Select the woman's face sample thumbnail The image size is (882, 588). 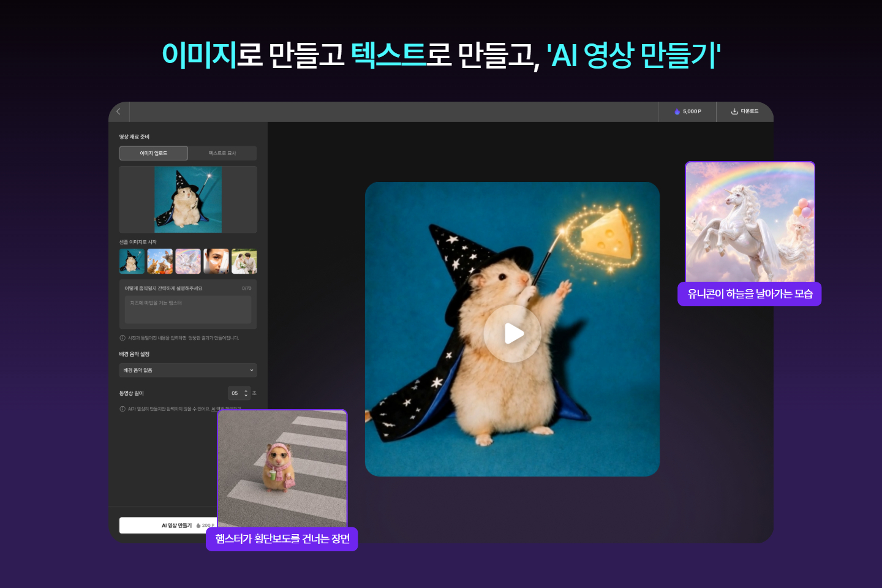tap(216, 261)
